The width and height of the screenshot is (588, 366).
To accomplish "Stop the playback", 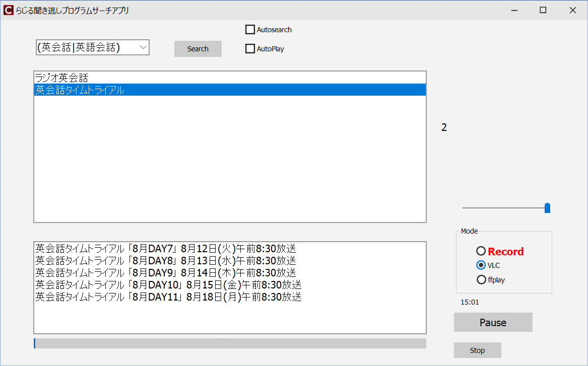I will [477, 350].
